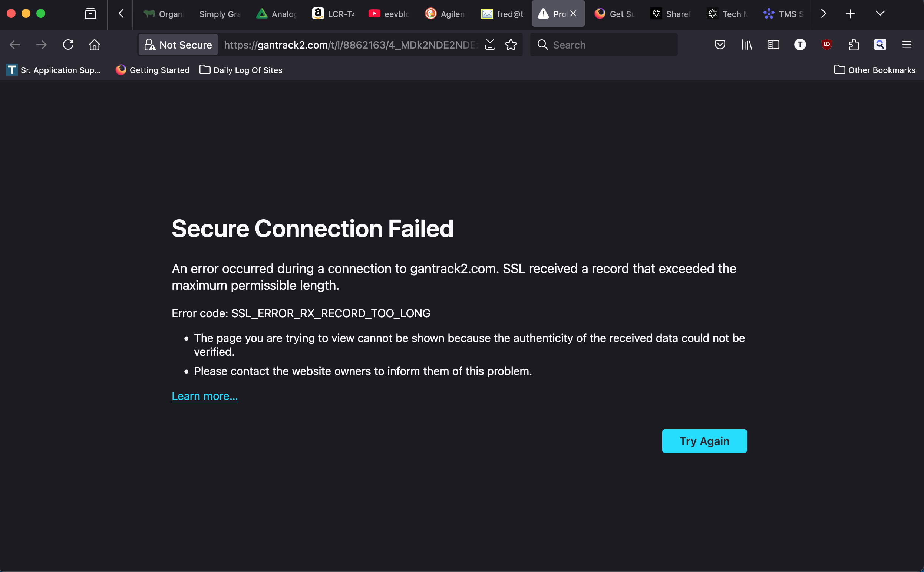Show previous tabs with left chevron
Viewport: 924px width, 572px height.
click(121, 14)
